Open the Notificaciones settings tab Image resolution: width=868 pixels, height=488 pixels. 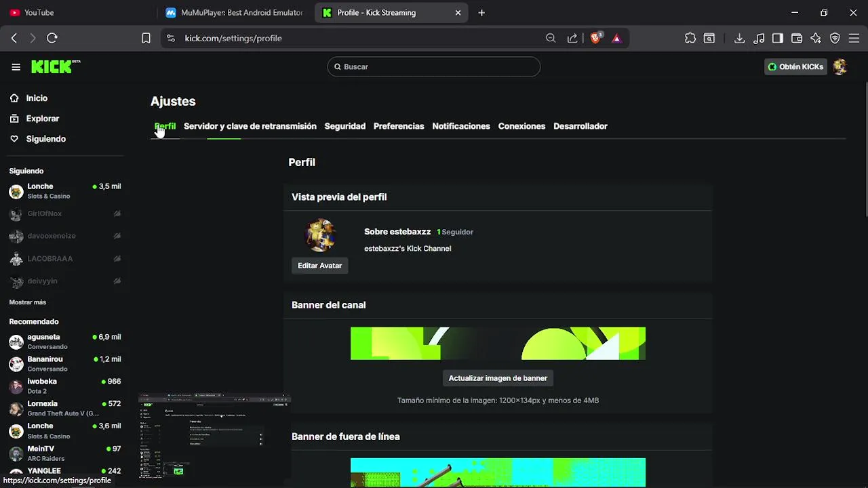click(461, 127)
